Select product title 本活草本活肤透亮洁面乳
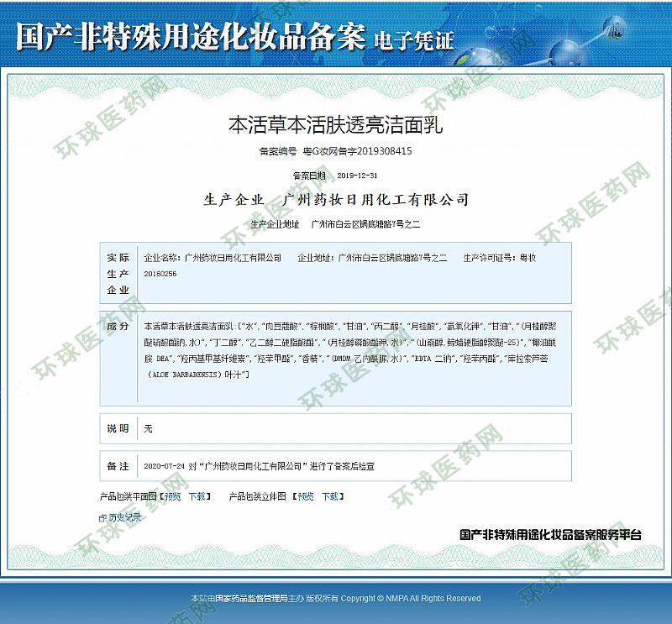The width and height of the screenshot is (672, 624). [335, 126]
